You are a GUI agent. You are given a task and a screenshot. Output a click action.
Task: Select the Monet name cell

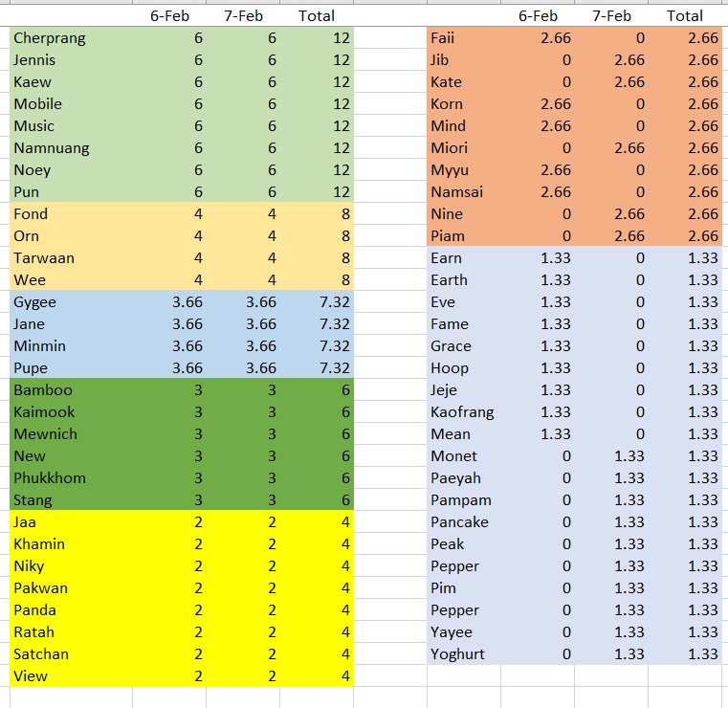click(464, 456)
